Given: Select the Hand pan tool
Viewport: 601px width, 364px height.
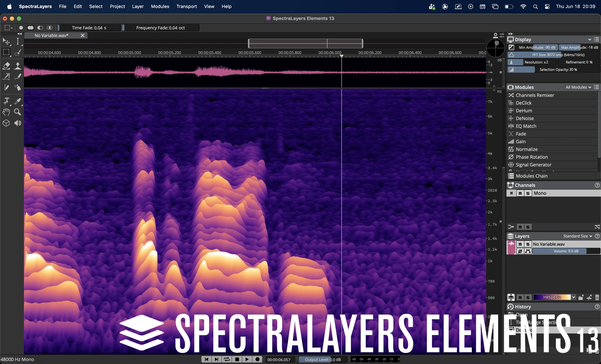Looking at the screenshot, I should coord(6,112).
